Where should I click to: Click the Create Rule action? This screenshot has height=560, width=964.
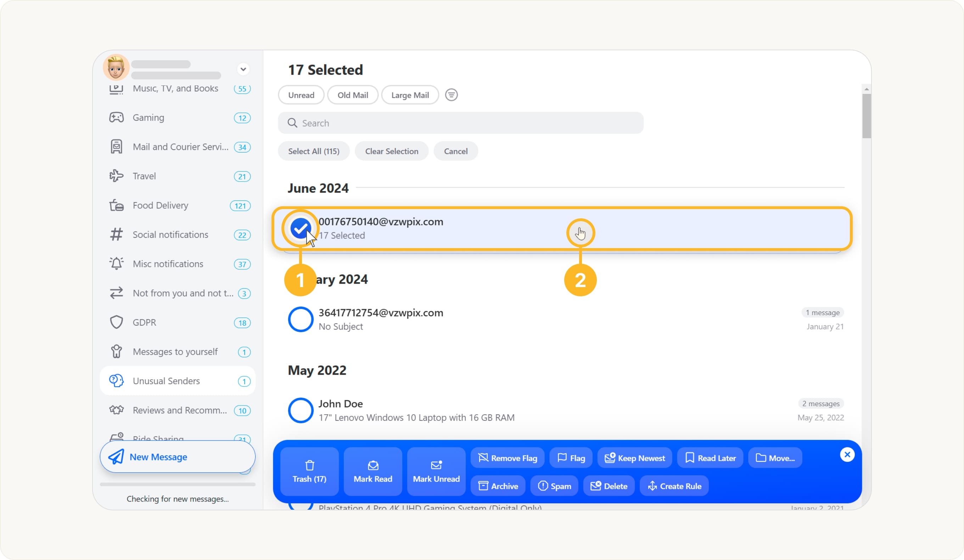pyautogui.click(x=674, y=486)
